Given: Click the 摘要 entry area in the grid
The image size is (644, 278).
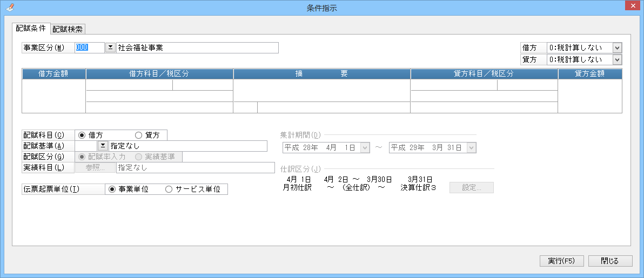Looking at the screenshot, I should click(x=321, y=90).
